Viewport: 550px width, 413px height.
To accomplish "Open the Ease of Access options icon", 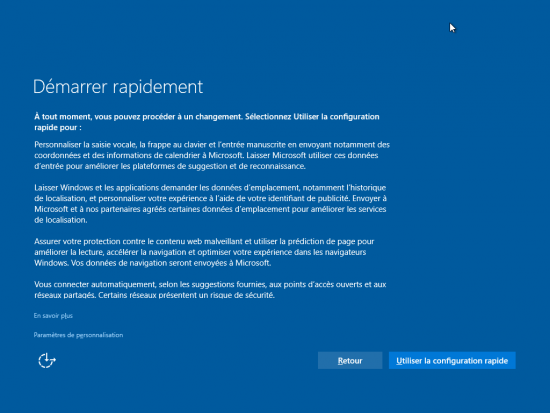I will pyautogui.click(x=47, y=360).
